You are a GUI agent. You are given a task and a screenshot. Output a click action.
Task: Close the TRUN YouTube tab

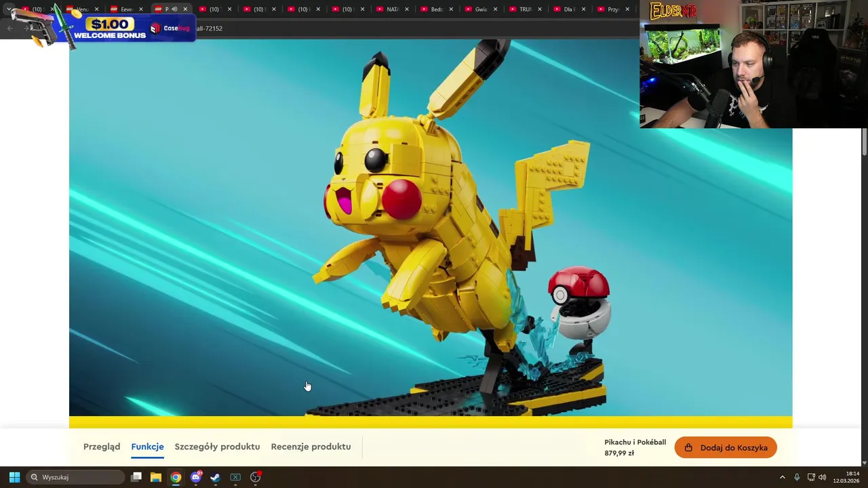[539, 9]
